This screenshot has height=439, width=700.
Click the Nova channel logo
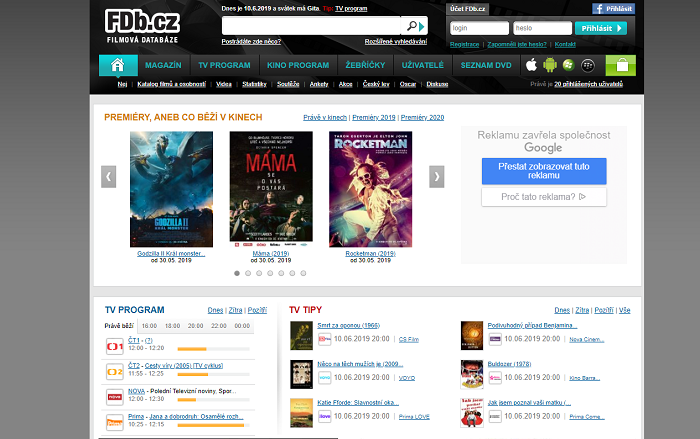(115, 394)
